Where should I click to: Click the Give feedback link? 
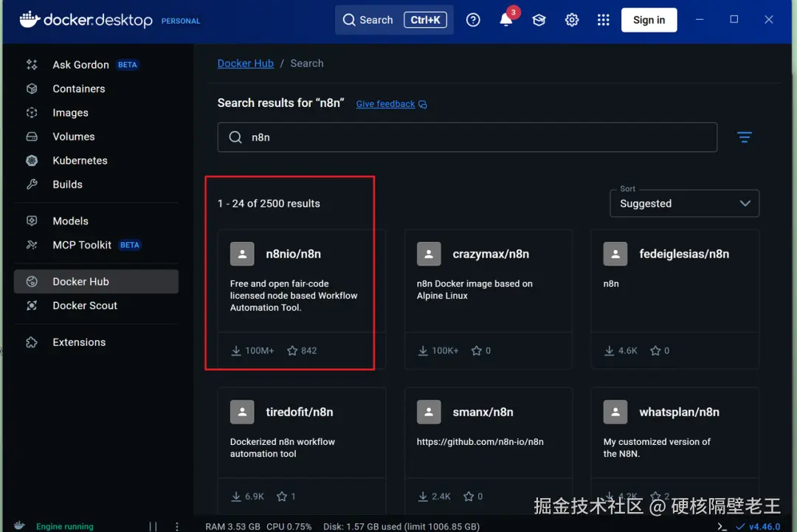pos(385,103)
